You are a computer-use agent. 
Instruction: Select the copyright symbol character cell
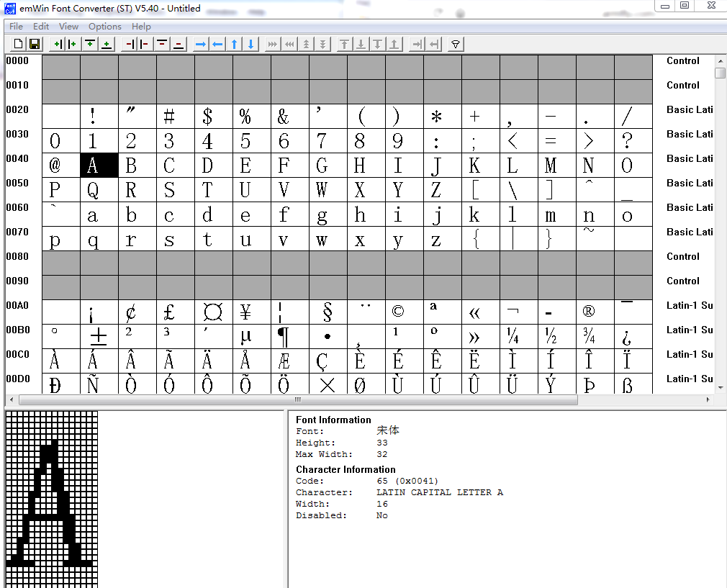pos(398,312)
